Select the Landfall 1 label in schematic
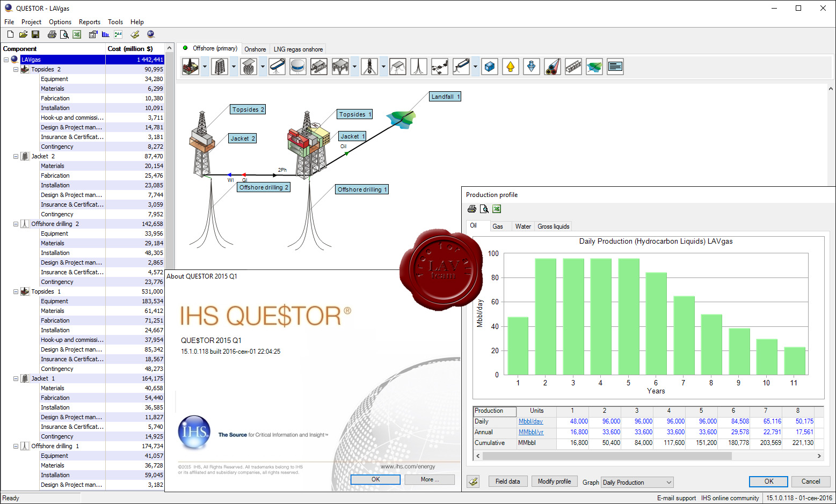 point(446,97)
